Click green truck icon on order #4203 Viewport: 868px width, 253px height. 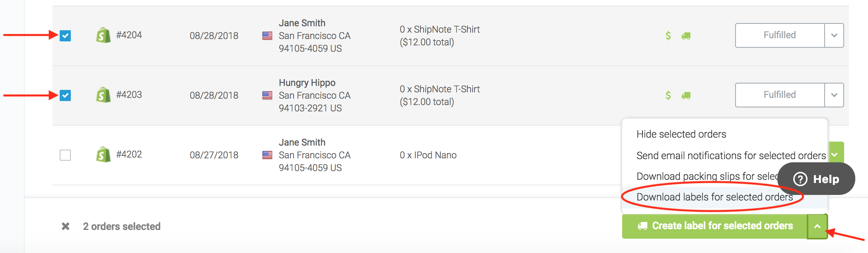(x=686, y=95)
